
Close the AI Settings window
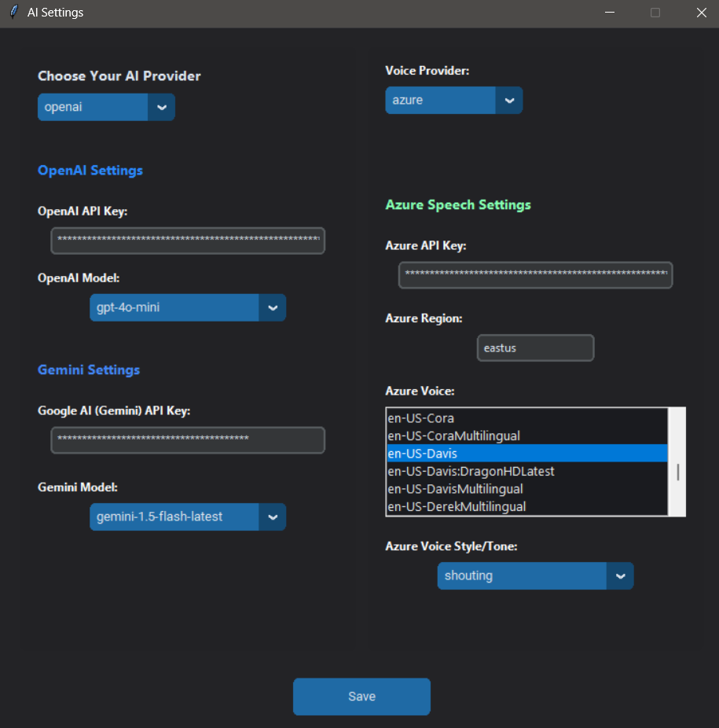click(x=702, y=13)
